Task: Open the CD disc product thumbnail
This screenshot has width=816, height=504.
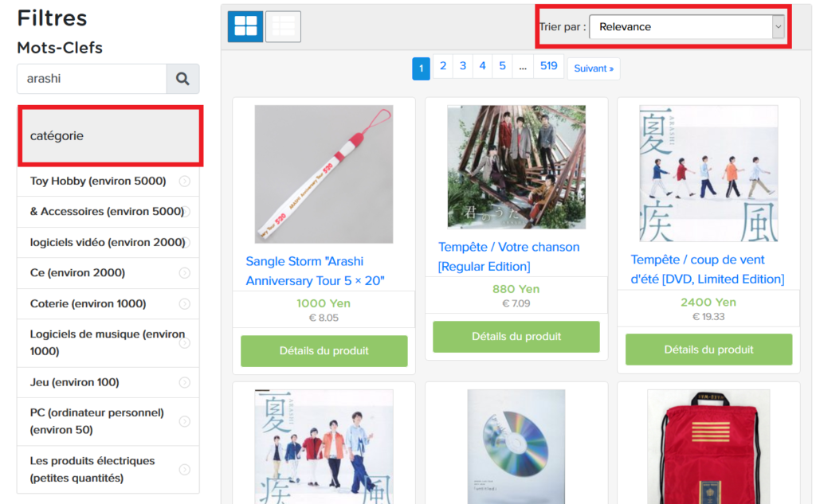Action: (516, 447)
